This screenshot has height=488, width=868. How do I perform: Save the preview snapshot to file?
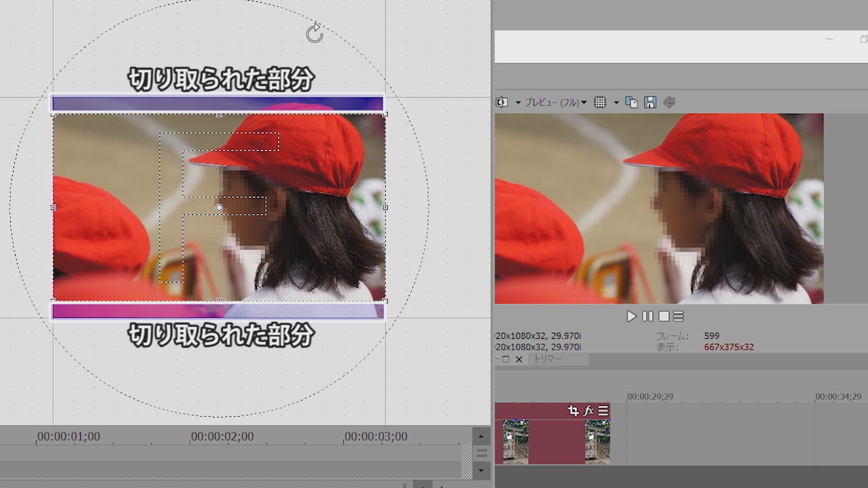tap(650, 102)
